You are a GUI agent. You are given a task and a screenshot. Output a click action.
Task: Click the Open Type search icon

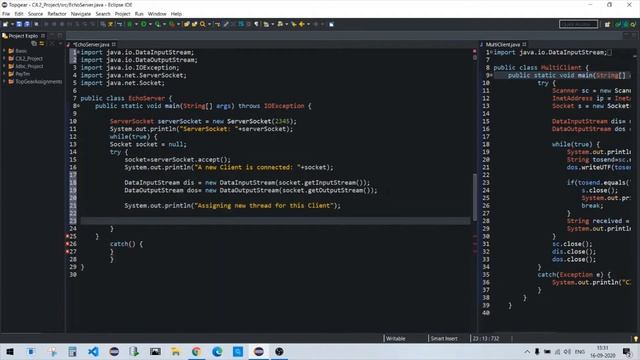coord(202,24)
